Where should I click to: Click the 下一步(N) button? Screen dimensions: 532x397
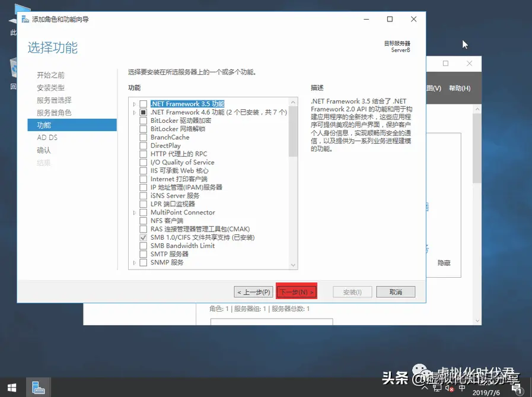click(295, 291)
